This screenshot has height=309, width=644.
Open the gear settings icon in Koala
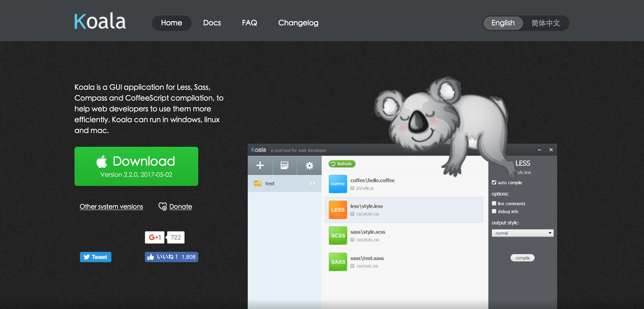(x=309, y=165)
